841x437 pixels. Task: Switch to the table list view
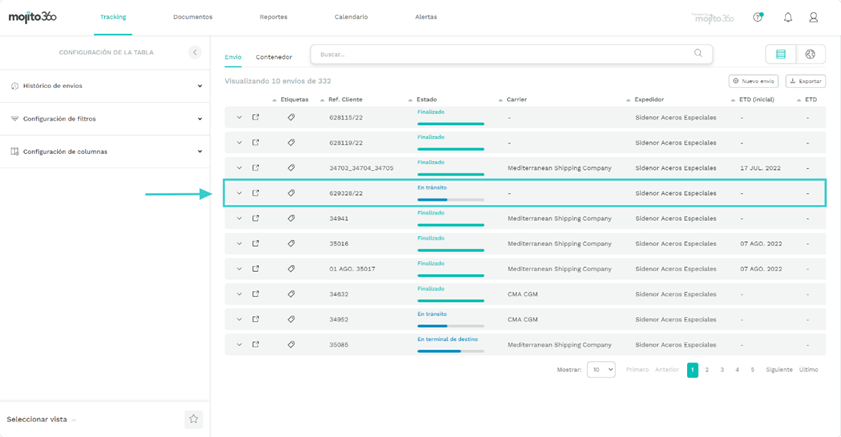tap(781, 55)
